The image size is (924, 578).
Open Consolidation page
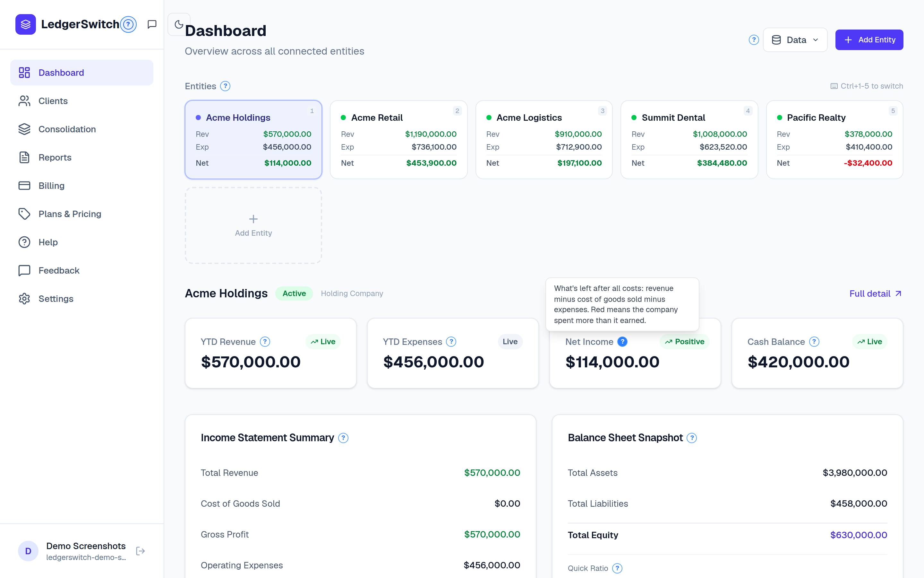pos(82,129)
